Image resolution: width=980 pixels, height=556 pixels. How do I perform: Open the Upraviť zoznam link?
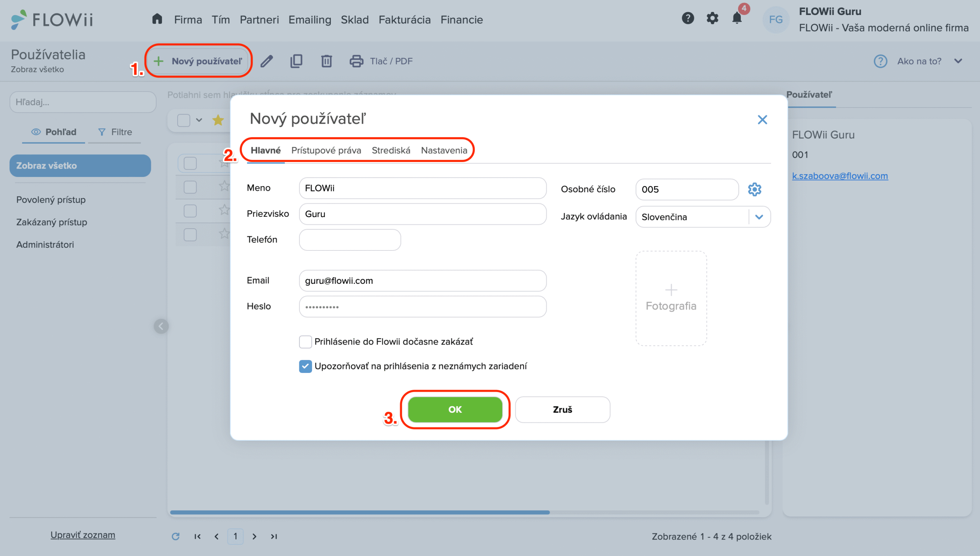pos(83,535)
